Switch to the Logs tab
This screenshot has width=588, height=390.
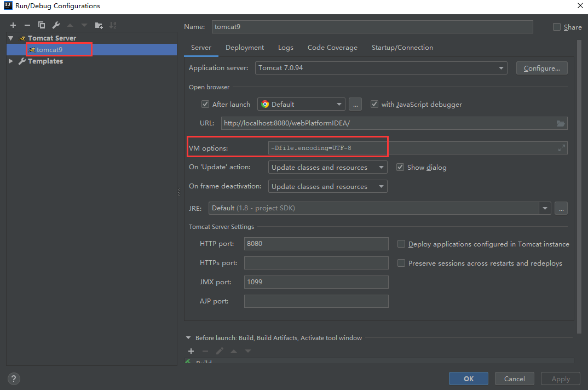(x=286, y=48)
